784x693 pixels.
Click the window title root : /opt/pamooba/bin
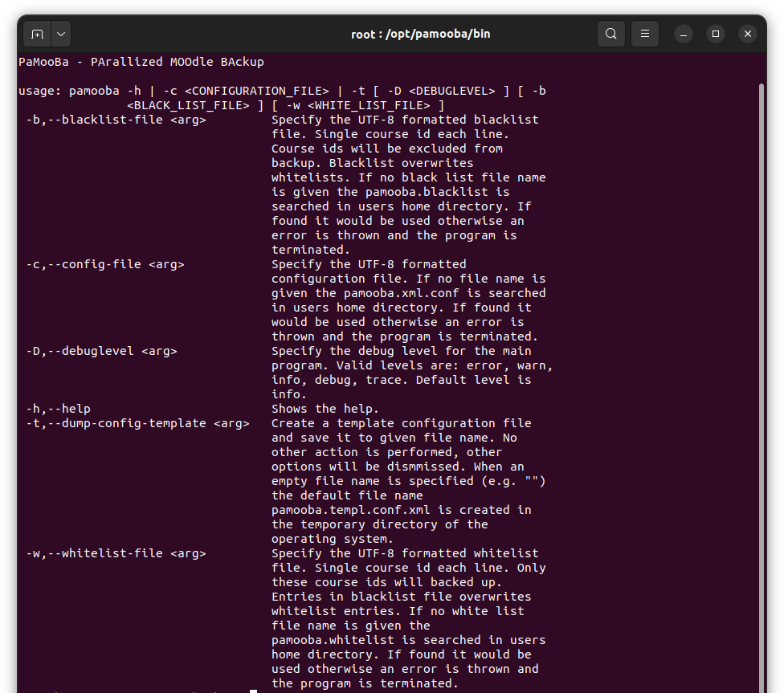(x=420, y=34)
